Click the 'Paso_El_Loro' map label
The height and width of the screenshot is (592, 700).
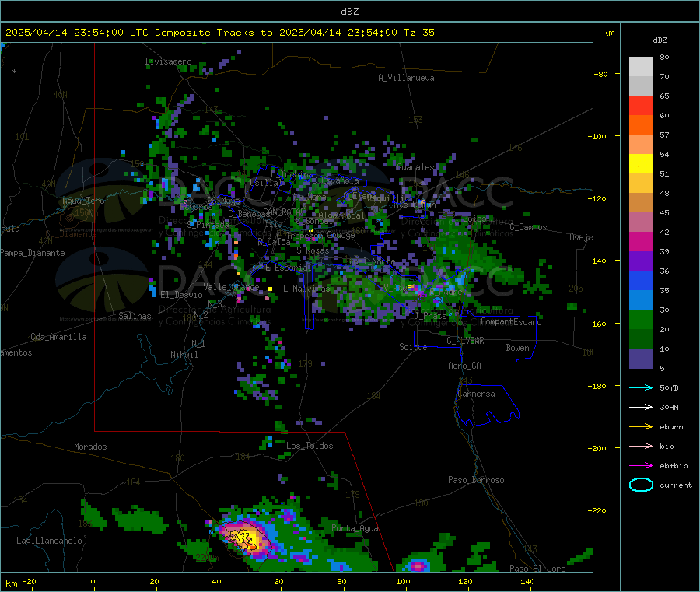[537, 569]
